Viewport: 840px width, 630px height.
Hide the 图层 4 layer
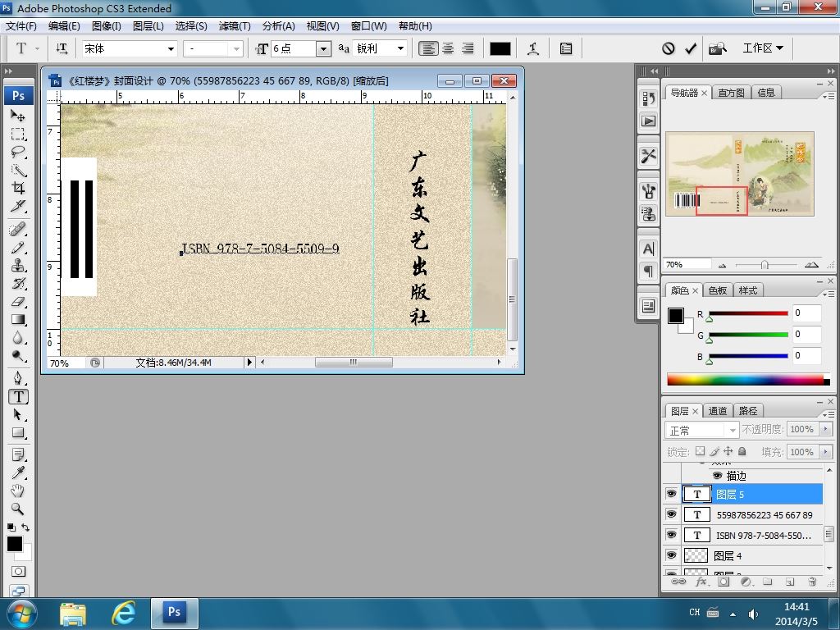pyautogui.click(x=671, y=555)
